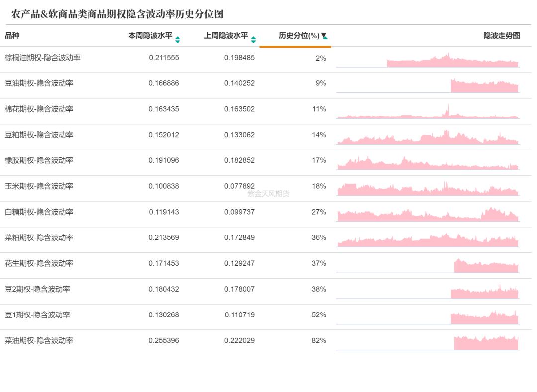Click the 菜油期权 trend sparkline

pos(486,343)
